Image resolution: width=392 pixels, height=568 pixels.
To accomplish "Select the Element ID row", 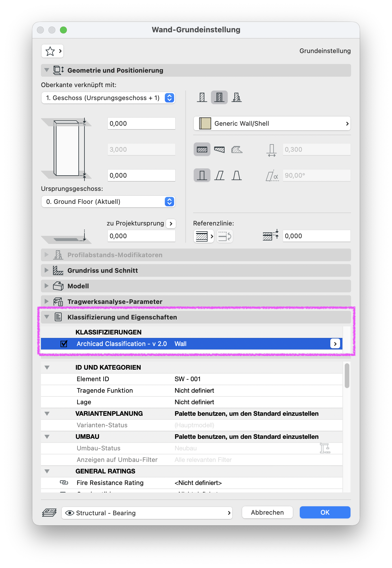I will pyautogui.click(x=192, y=379).
